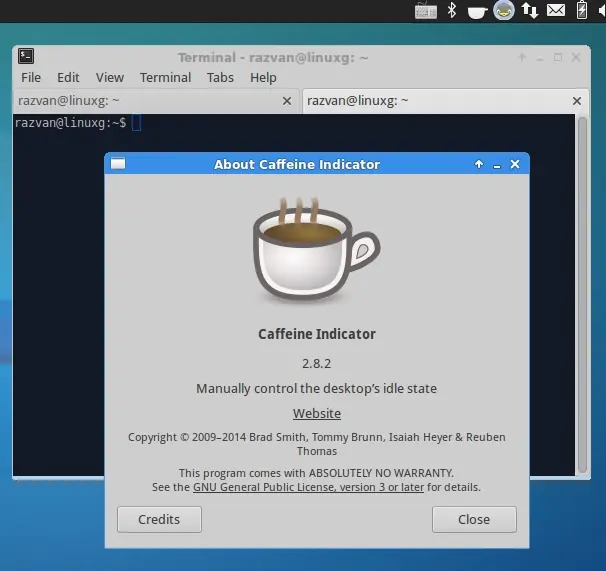Open the Caffeine cup indicator in panel
The height and width of the screenshot is (571, 606).
[x=477, y=12]
